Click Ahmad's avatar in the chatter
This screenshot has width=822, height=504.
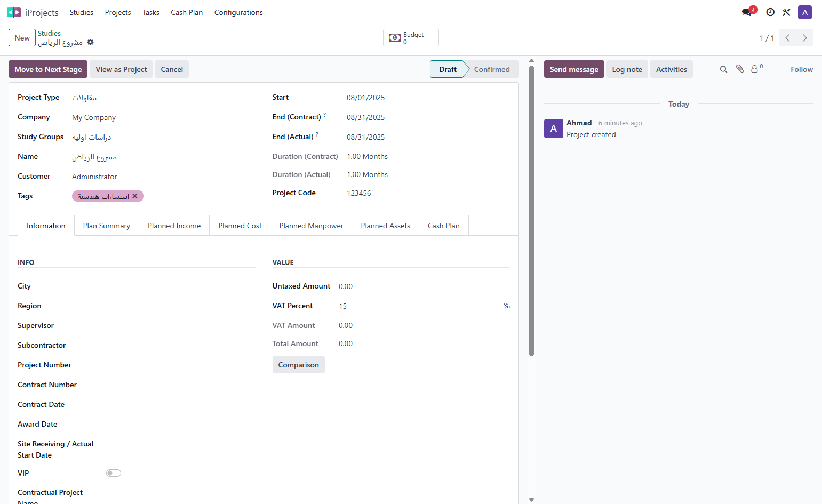point(554,129)
